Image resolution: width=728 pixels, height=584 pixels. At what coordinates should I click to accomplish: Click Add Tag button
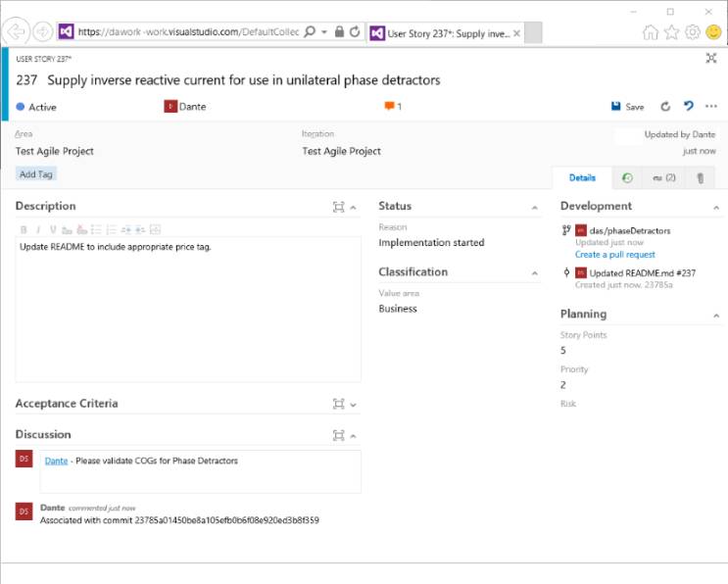click(x=35, y=174)
